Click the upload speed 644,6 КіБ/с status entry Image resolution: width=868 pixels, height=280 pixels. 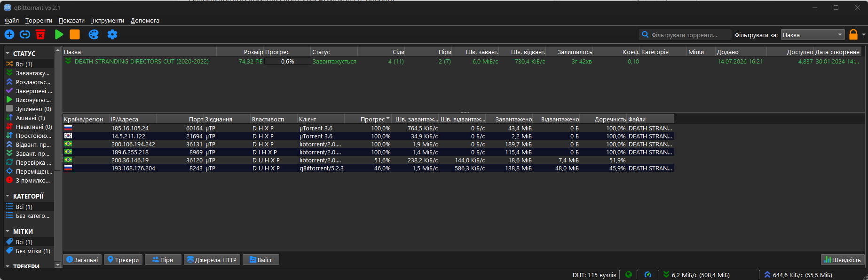(798, 275)
